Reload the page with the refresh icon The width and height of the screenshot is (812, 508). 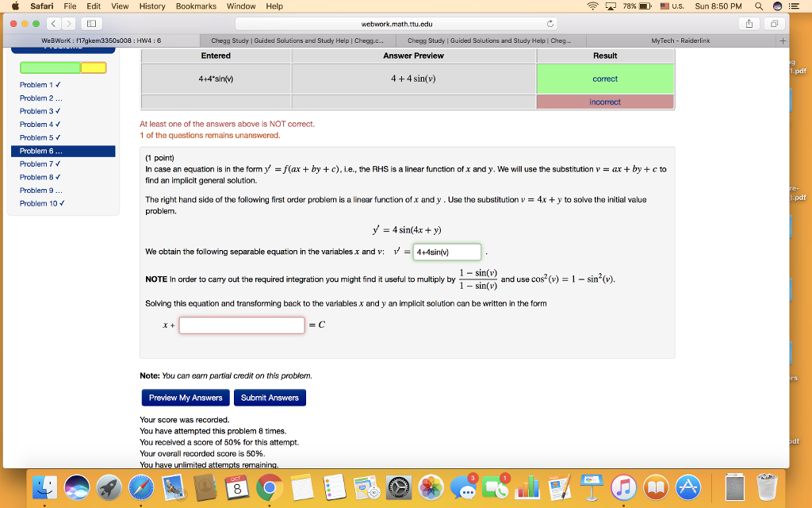[x=550, y=23]
